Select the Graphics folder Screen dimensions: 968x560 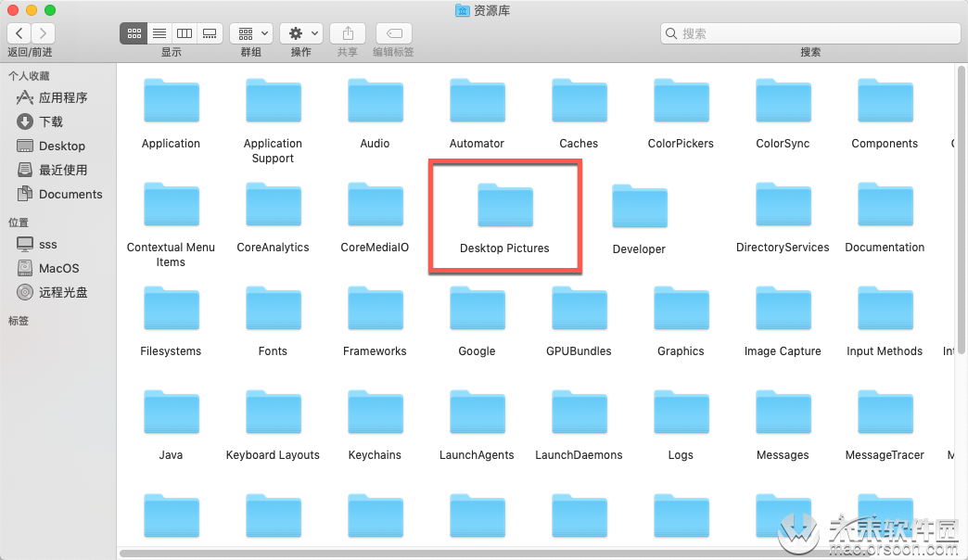(x=681, y=308)
